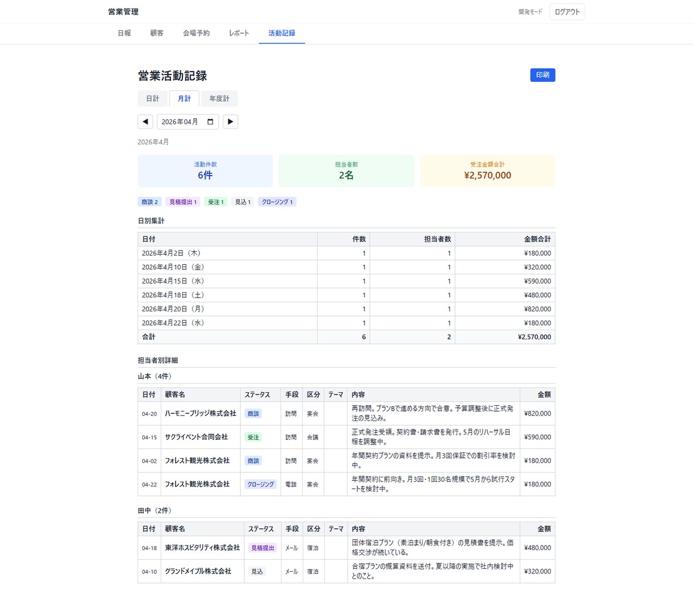The image size is (693, 616).
Task: Click the ¥480,000 amount in 田中's table
Action: (x=537, y=548)
